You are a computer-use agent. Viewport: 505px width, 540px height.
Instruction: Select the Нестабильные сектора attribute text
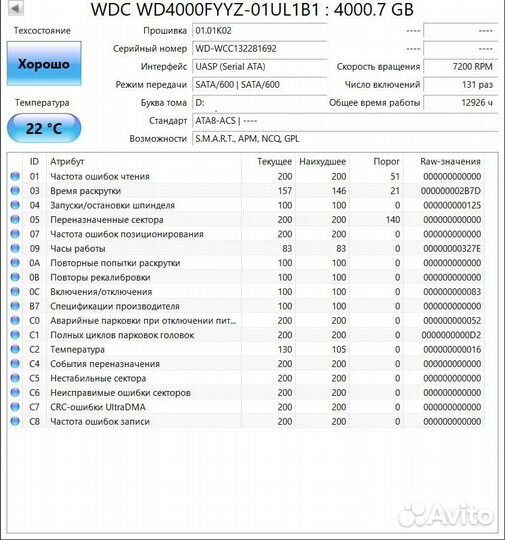tap(98, 378)
